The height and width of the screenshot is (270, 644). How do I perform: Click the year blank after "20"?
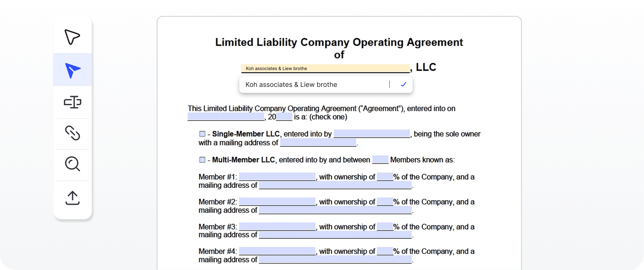coord(284,117)
